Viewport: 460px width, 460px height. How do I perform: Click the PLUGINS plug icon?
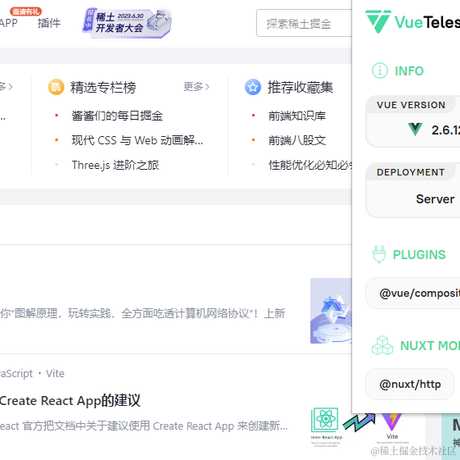coord(379,254)
